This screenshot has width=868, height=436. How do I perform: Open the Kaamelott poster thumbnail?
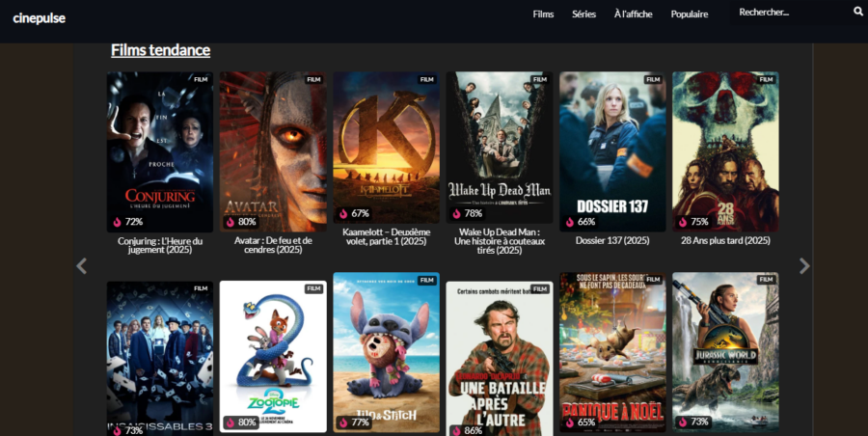click(387, 148)
